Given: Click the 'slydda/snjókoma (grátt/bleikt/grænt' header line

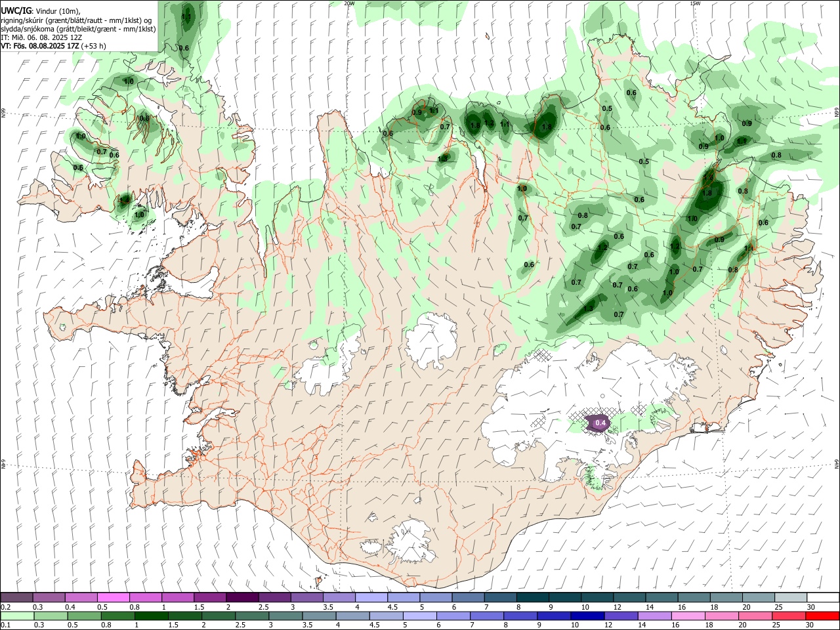Looking at the screenshot, I should tap(78, 29).
